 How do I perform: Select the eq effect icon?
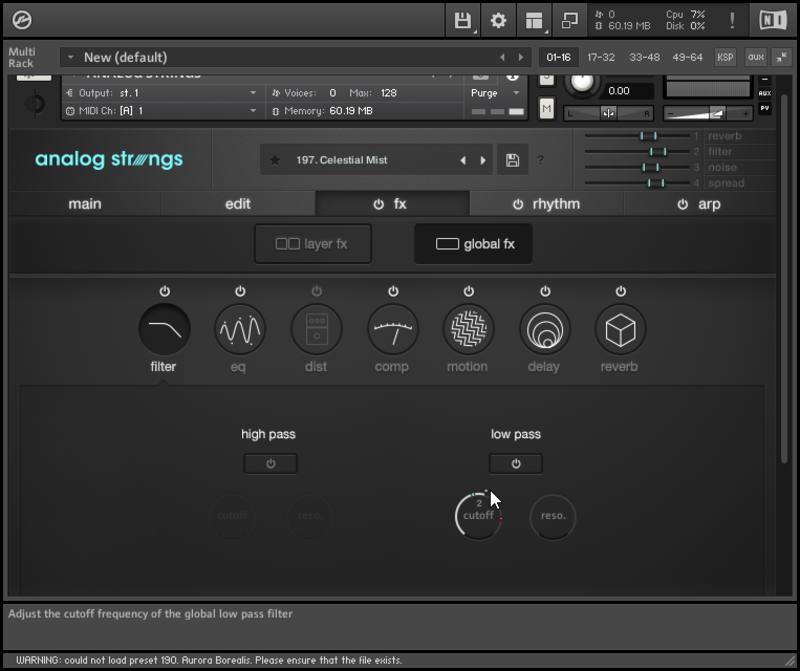(240, 329)
